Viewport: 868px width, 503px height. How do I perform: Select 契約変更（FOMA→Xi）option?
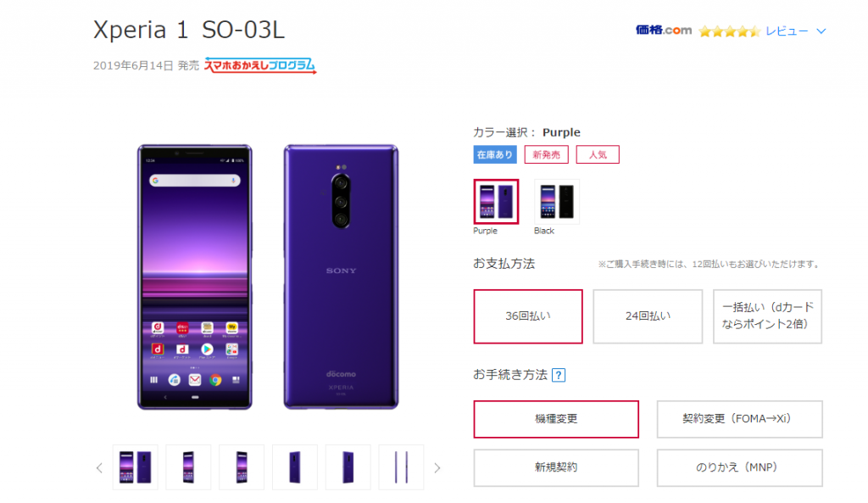click(x=739, y=419)
